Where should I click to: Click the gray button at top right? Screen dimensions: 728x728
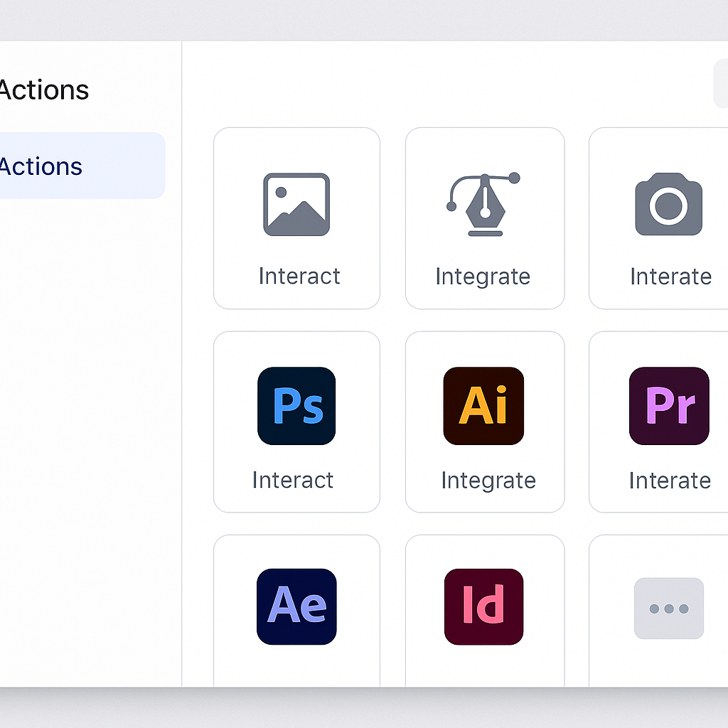(721, 84)
